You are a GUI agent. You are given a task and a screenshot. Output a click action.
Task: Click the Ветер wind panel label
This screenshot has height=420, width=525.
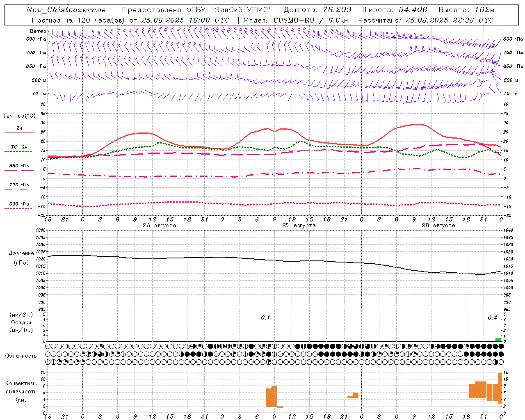pos(38,31)
